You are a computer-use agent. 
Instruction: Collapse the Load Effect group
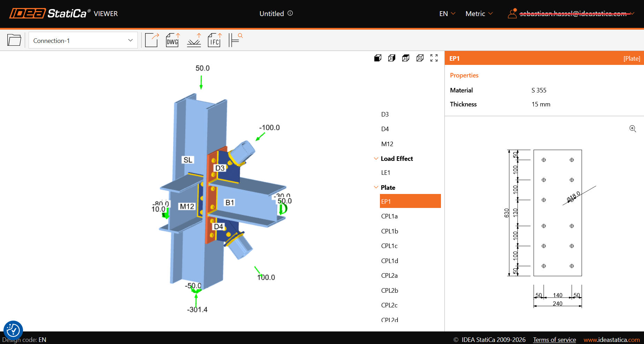pos(376,159)
